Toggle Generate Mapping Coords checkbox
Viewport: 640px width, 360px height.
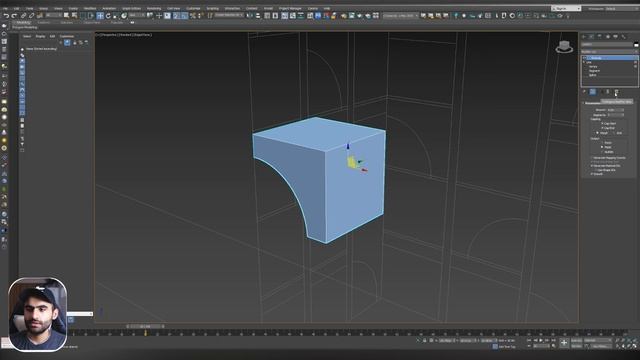pos(591,158)
